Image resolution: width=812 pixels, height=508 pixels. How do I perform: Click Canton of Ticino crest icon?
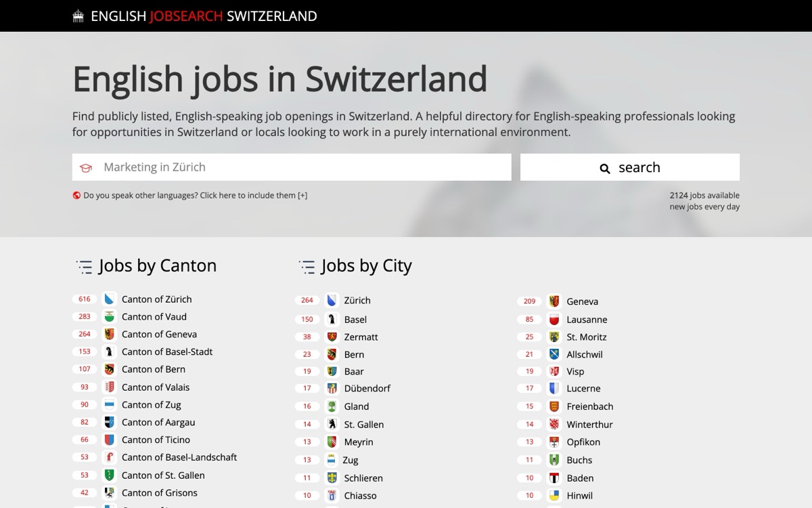pyautogui.click(x=109, y=440)
